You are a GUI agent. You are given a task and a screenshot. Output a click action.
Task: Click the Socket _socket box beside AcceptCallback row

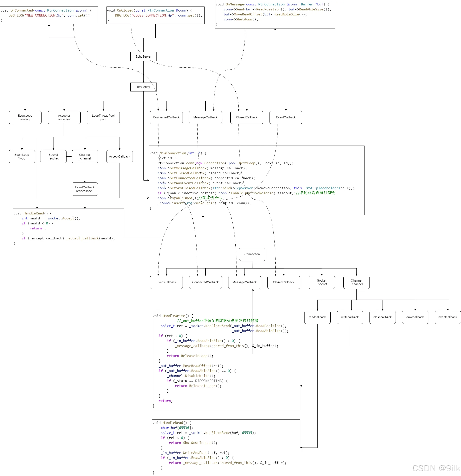(x=53, y=157)
